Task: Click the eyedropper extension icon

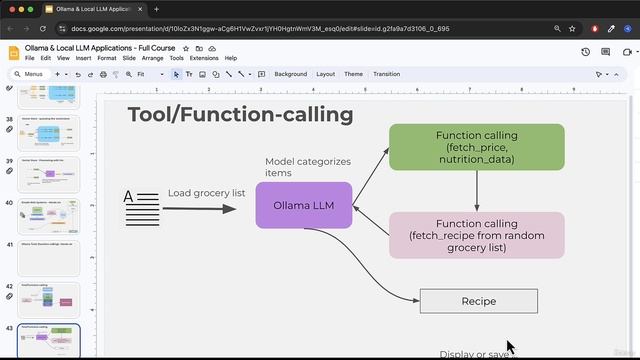Action: click(611, 29)
